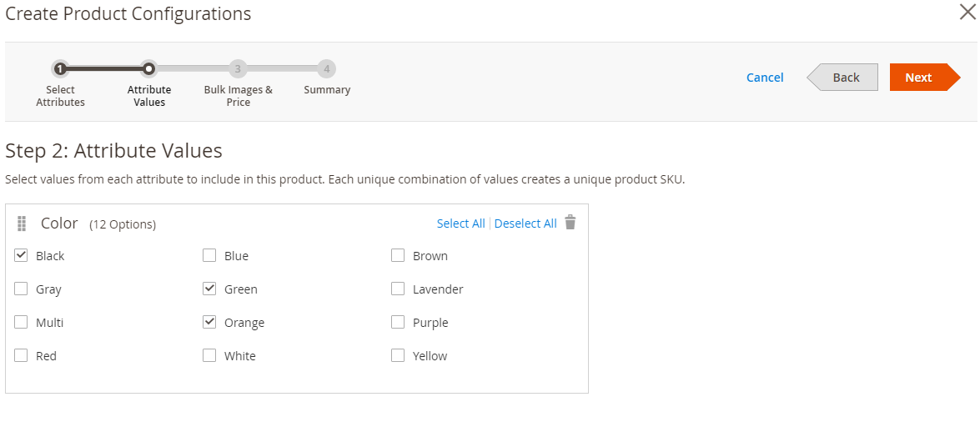Proceed with the orange Next button
The height and width of the screenshot is (432, 980).
click(925, 78)
